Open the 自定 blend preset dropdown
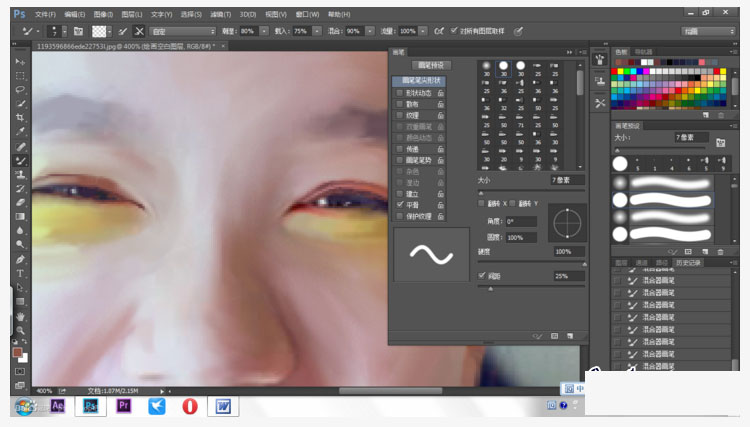 click(183, 32)
